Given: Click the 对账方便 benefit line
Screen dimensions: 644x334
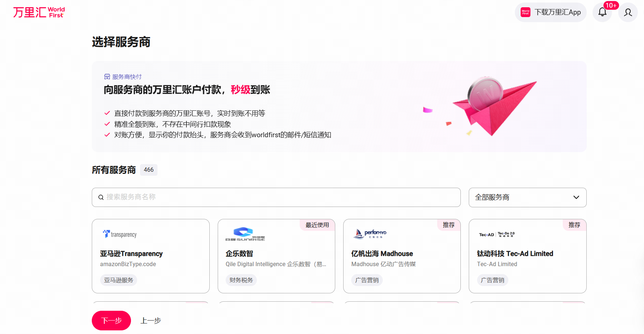Looking at the screenshot, I should 223,135.
